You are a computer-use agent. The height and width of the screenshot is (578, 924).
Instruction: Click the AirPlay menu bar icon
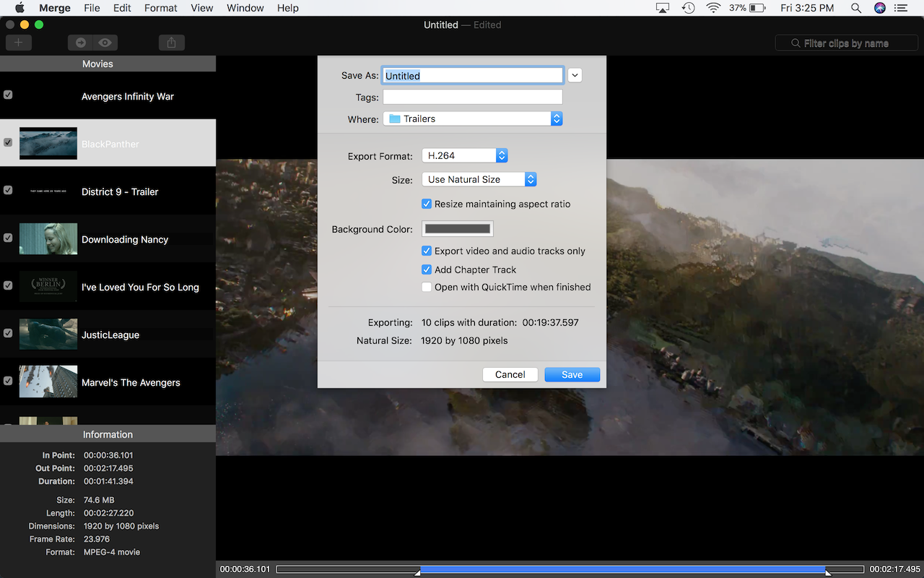[x=663, y=8]
